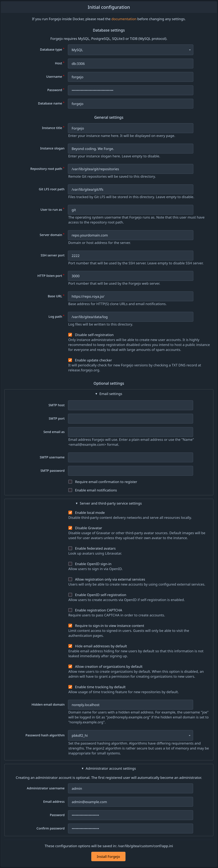Click the Install Forgejo button
Screen dimensions: 218x868
click(108, 856)
